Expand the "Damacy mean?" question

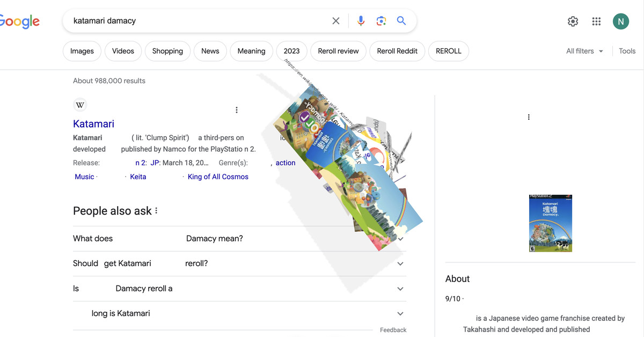pos(400,239)
